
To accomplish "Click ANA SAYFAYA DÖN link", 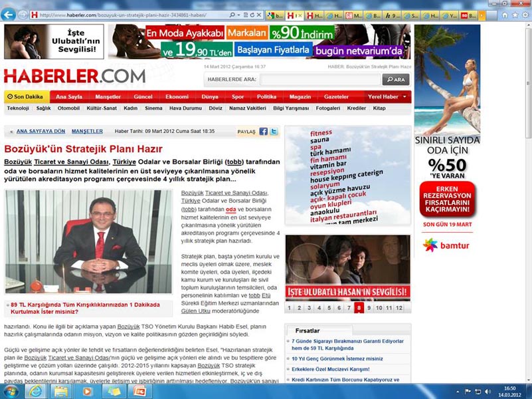I will point(41,132).
